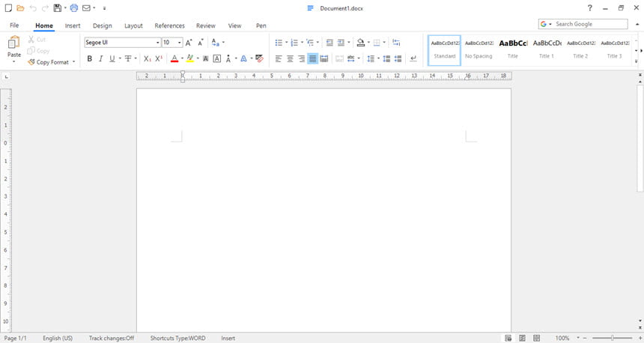Toggle the Insert mode in the status bar

click(228, 338)
